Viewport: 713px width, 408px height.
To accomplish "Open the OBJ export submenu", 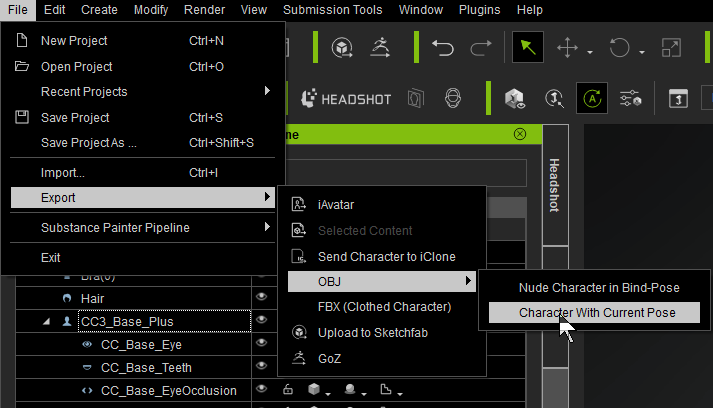I will click(382, 282).
